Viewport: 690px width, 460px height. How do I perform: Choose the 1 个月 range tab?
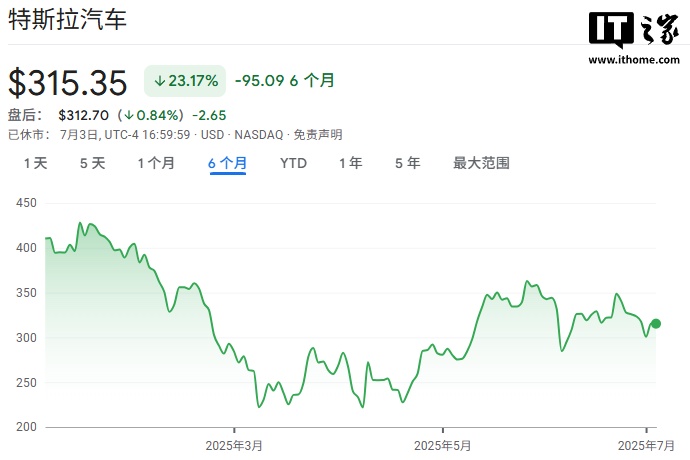tap(156, 163)
